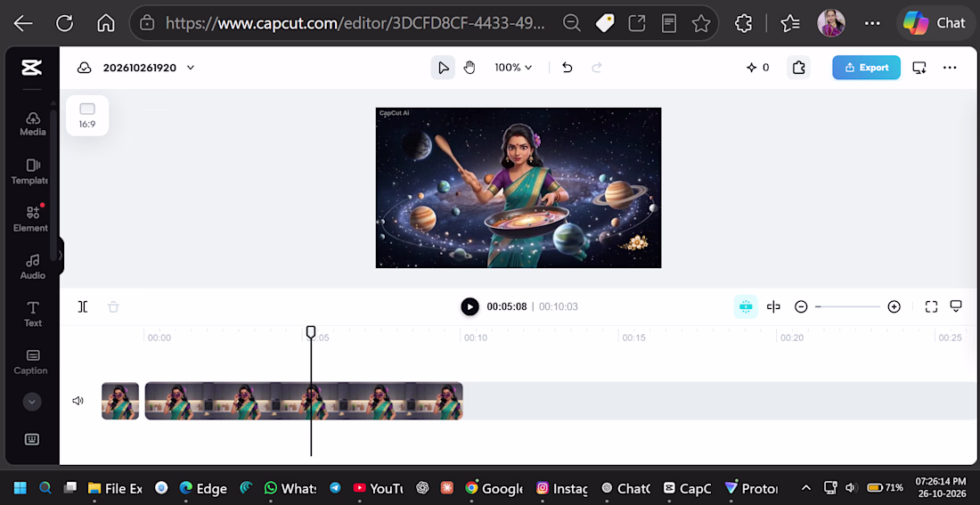Viewport: 980px width, 505px height.
Task: Open WhatsApp from the taskbar
Action: [x=290, y=488]
